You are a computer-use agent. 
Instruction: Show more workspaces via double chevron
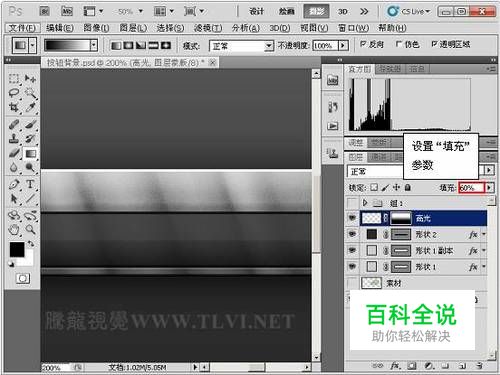pos(364,12)
